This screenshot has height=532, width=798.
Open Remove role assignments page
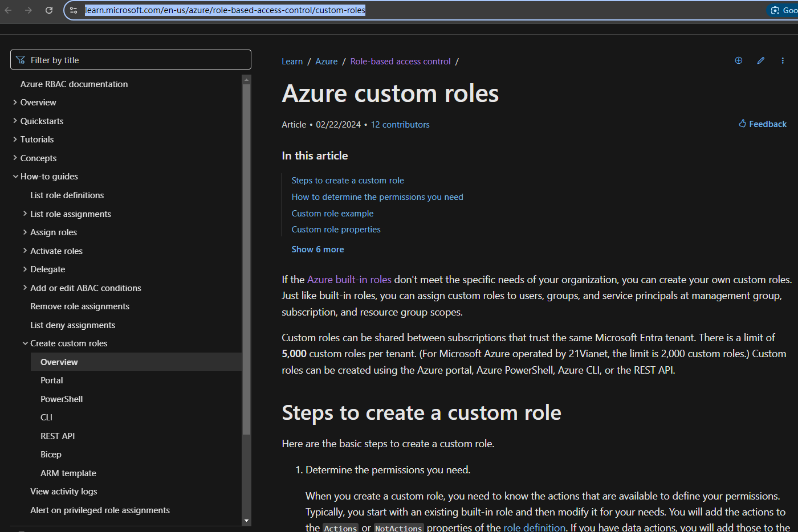point(80,306)
